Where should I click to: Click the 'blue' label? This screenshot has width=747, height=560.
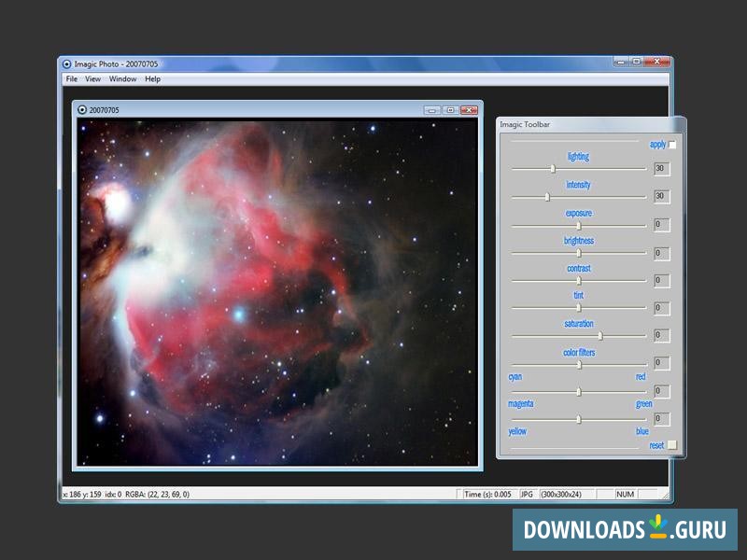tap(642, 431)
